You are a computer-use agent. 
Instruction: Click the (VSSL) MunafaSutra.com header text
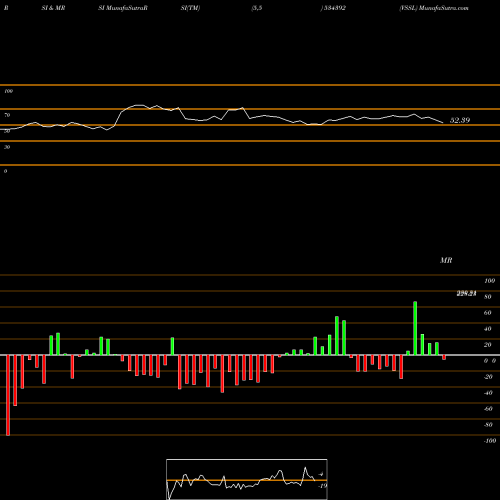434,8
